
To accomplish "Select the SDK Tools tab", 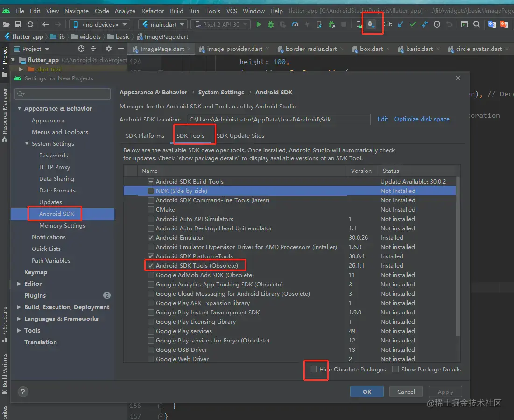I will click(x=190, y=136).
